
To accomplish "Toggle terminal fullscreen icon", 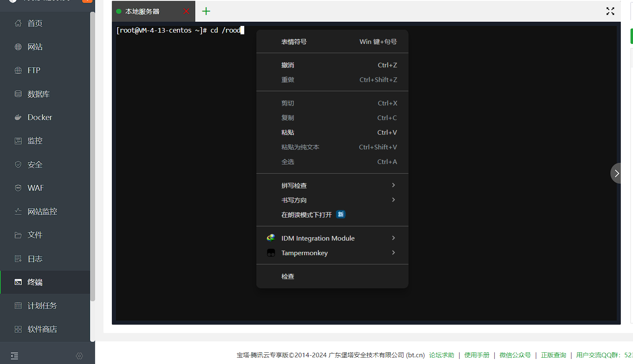I will (x=610, y=11).
